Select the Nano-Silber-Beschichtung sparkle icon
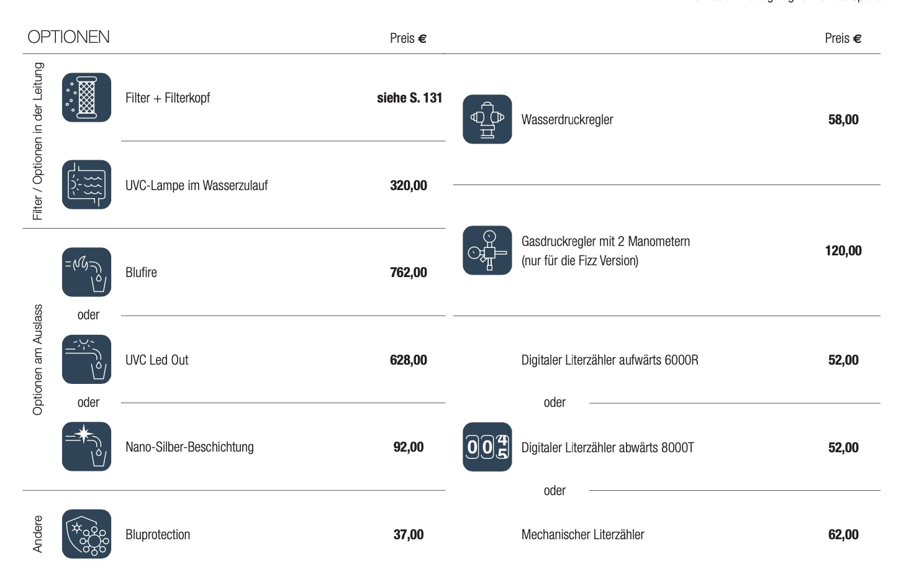The image size is (924, 574). [x=86, y=446]
